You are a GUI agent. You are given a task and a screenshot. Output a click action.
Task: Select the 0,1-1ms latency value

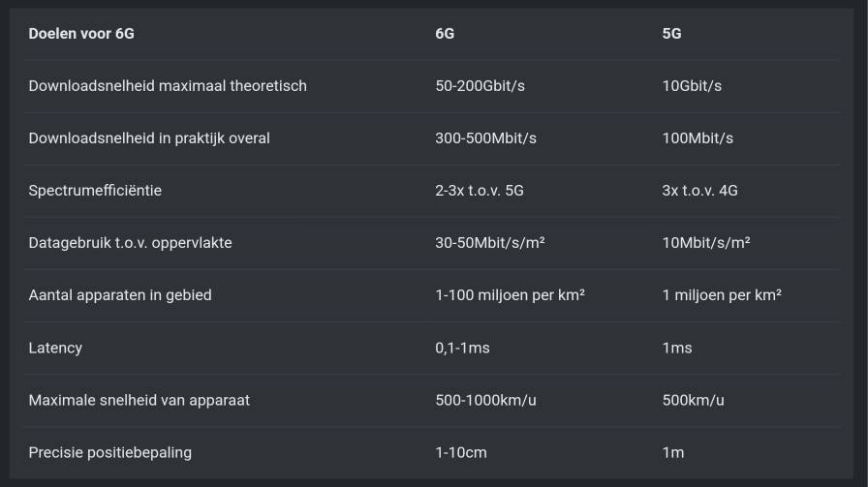pyautogui.click(x=462, y=348)
